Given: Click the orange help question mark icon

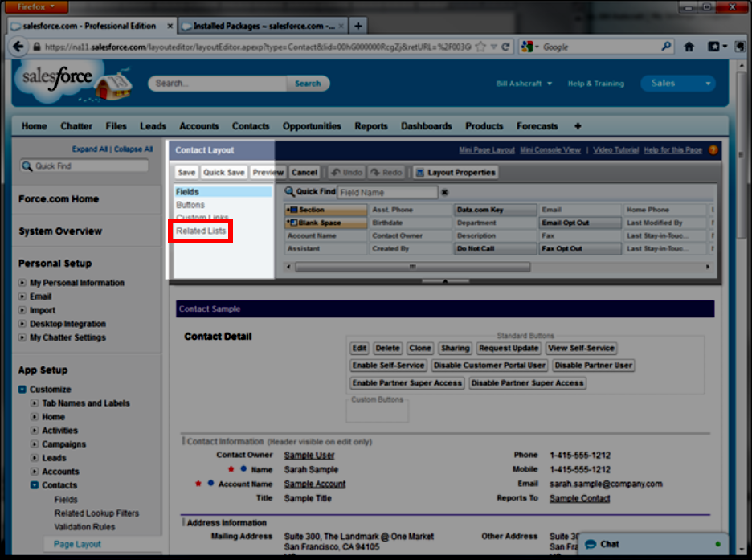Looking at the screenshot, I should point(713,150).
